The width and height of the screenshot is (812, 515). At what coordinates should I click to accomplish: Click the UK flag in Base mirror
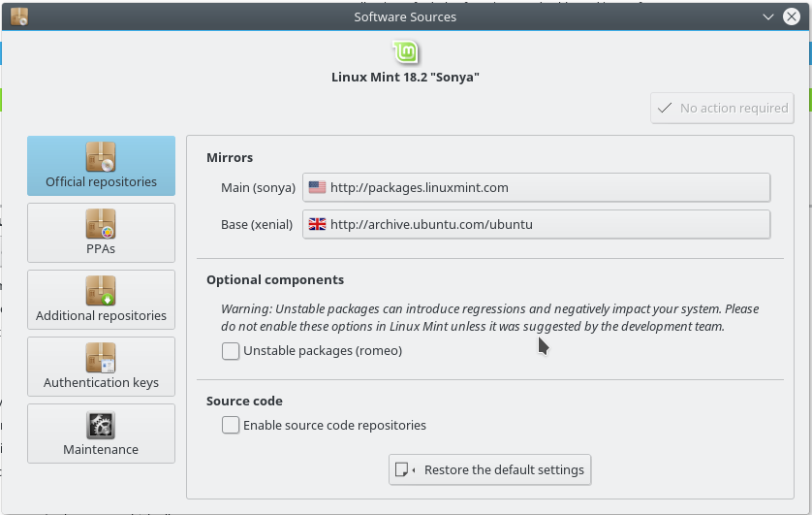(317, 224)
